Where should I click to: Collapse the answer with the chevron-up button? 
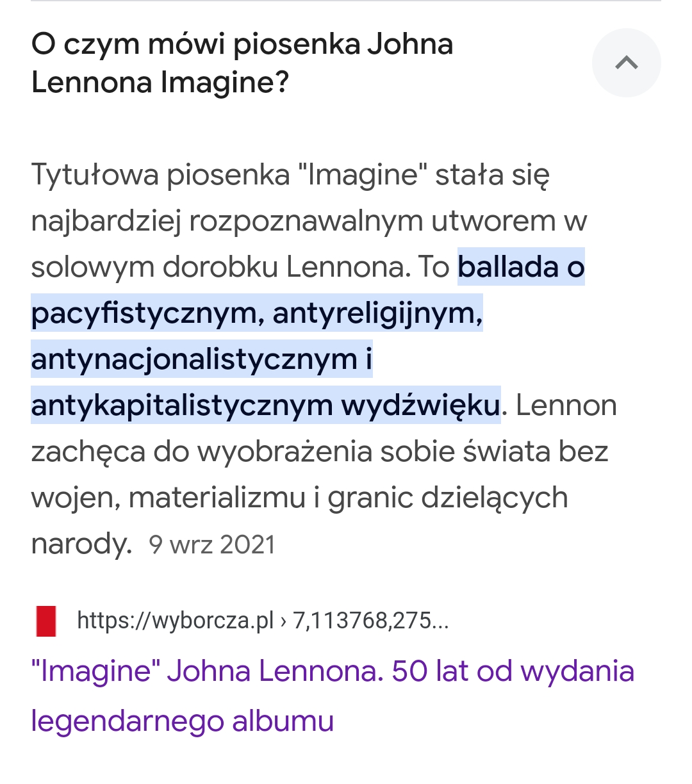pyautogui.click(x=626, y=63)
